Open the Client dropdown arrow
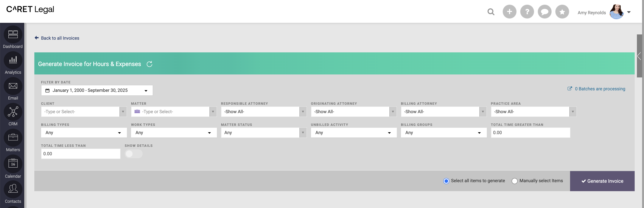 click(123, 112)
